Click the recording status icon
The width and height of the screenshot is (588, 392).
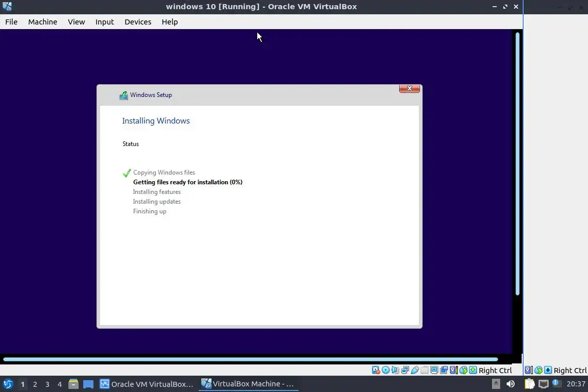[x=444, y=370]
